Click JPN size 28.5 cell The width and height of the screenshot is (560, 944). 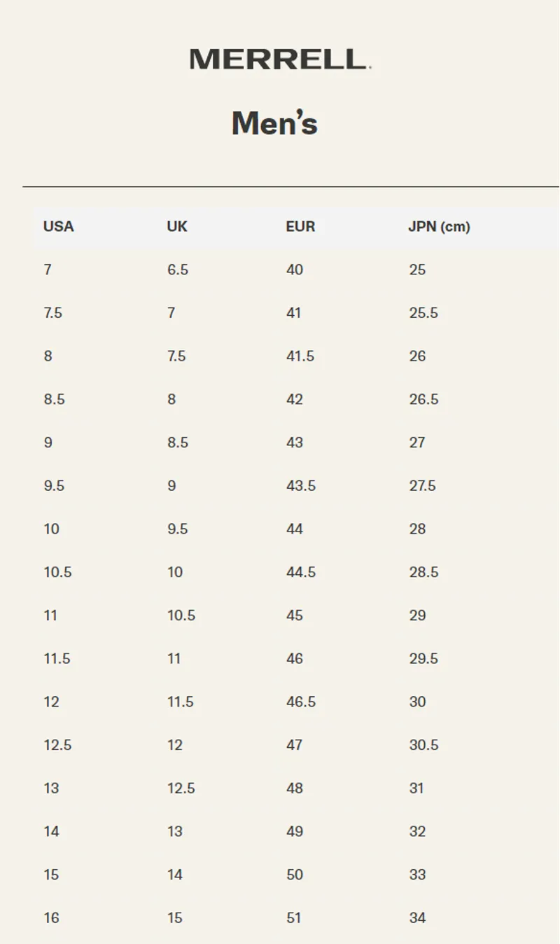tap(423, 572)
